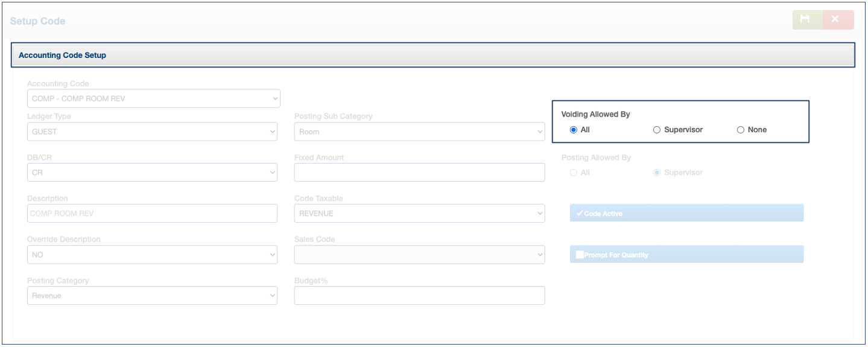Choose 'Supervisor' under Posting Allowed By
Viewport: 868px width, 347px height.
(x=657, y=173)
